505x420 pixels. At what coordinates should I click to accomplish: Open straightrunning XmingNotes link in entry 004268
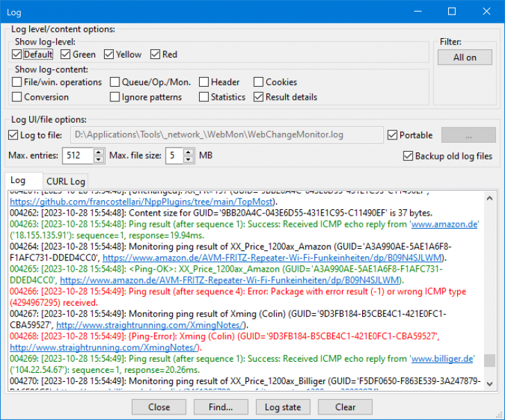coord(103,348)
